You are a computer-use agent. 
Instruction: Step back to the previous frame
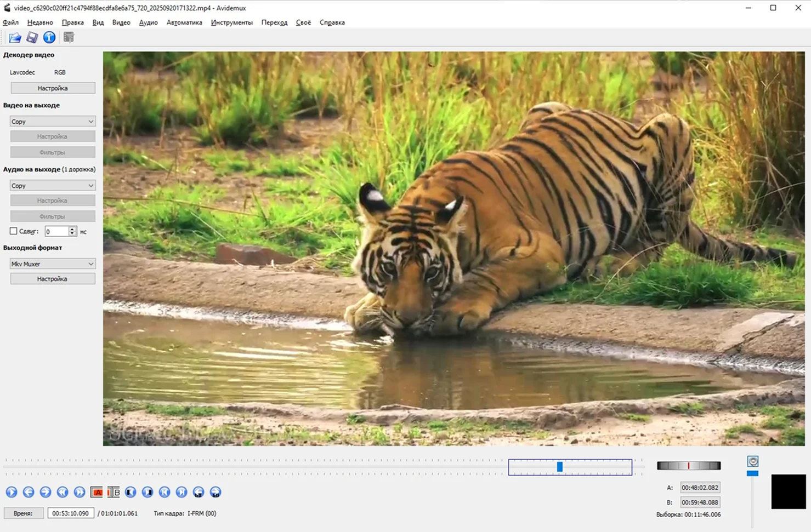[29, 492]
